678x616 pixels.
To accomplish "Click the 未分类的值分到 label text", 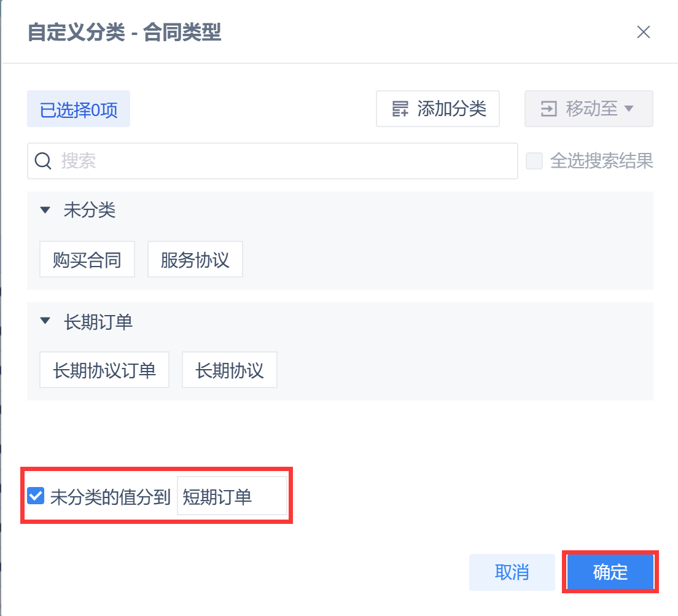I will [110, 497].
